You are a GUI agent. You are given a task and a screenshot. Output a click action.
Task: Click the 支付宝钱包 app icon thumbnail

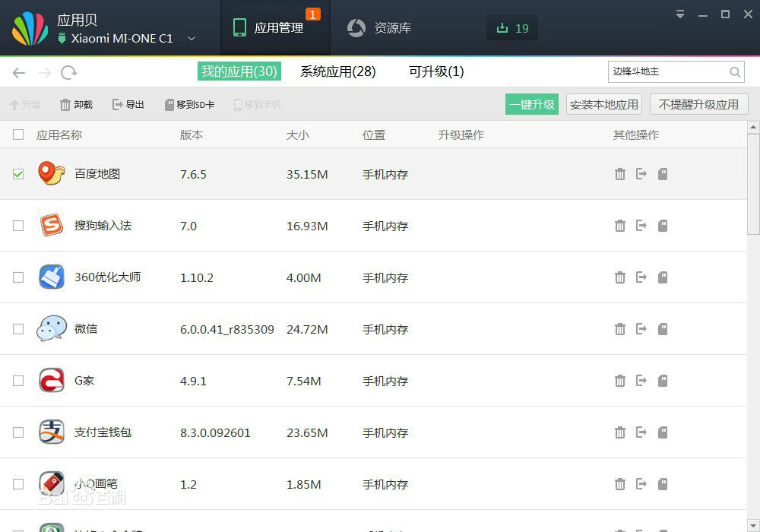pos(52,432)
